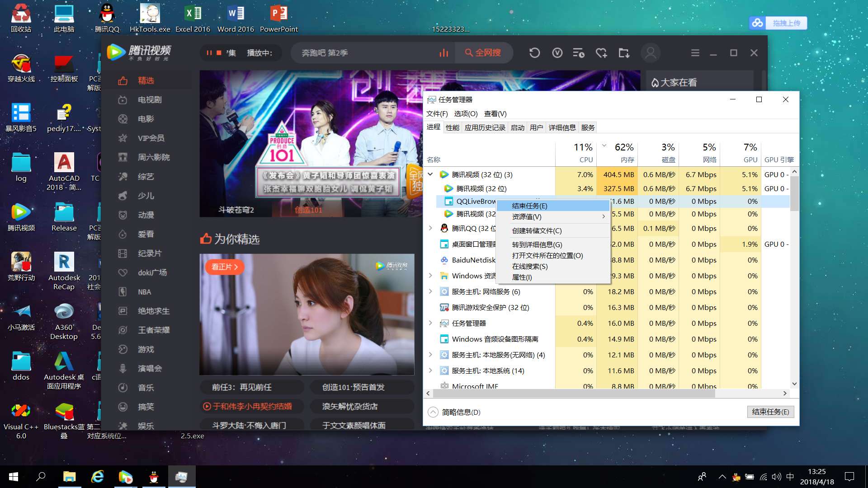Viewport: 868px width, 488px height.
Task: Open the VIP badge icon in Tencent Video
Action: coord(557,53)
